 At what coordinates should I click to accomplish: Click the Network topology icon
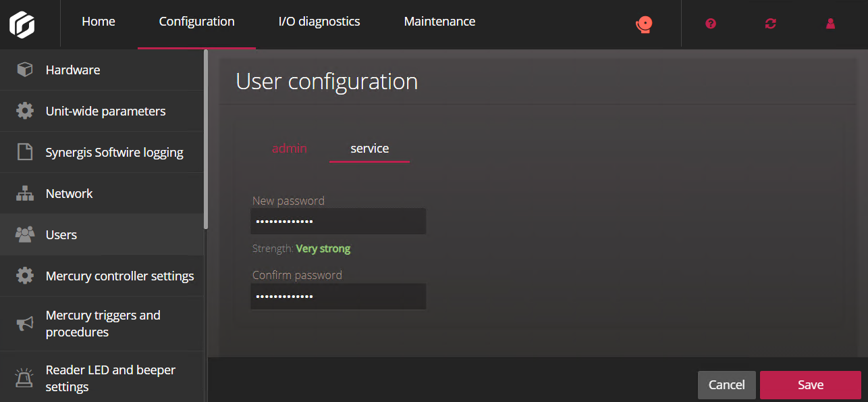pyautogui.click(x=25, y=193)
